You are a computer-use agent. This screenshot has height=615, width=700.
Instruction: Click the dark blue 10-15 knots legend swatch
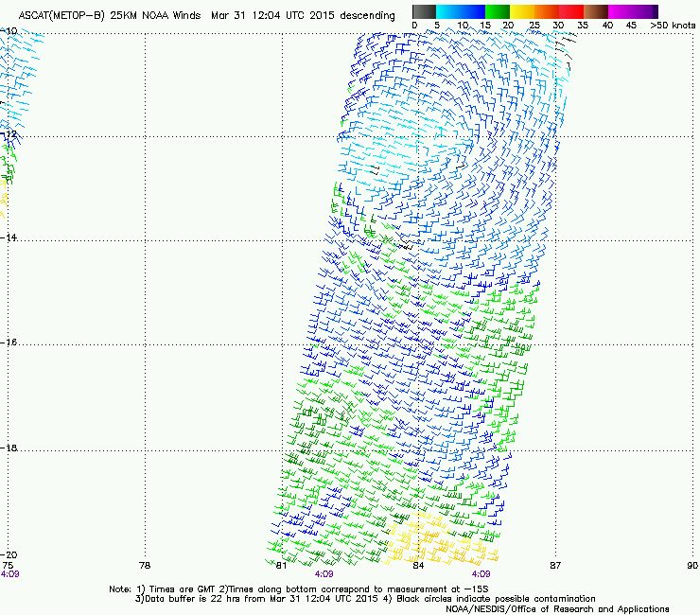click(472, 11)
